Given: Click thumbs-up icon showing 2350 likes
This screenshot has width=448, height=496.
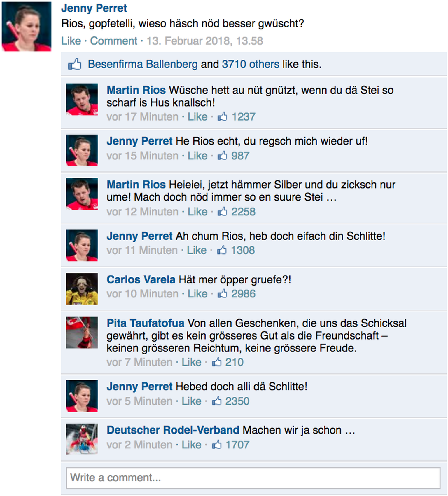Looking at the screenshot, I should (216, 401).
